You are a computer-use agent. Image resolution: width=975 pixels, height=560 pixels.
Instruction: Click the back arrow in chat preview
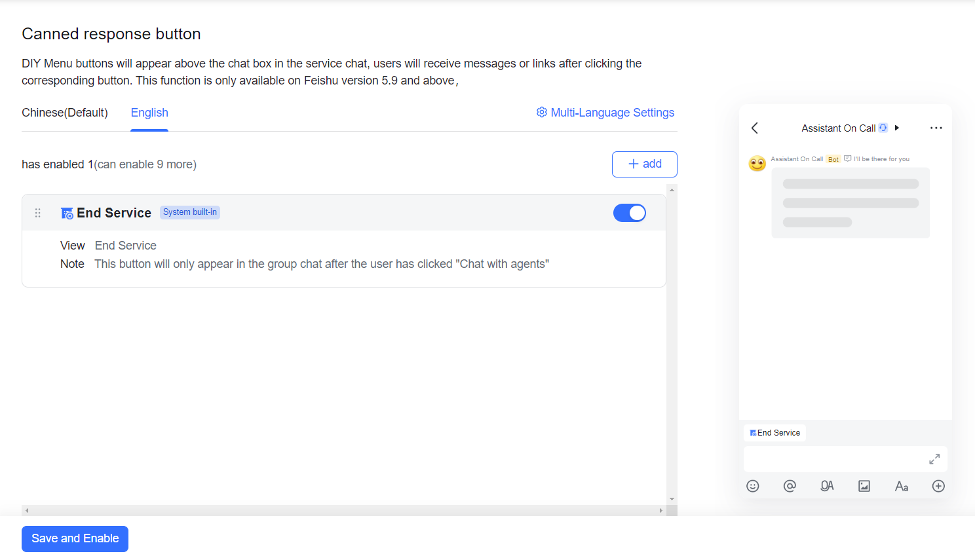[755, 128]
